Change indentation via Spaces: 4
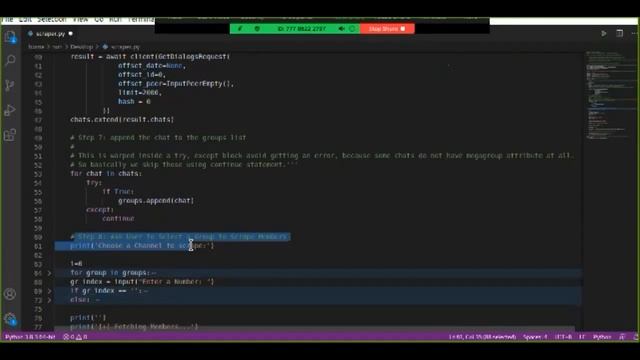The height and width of the screenshot is (360, 640). (535, 337)
